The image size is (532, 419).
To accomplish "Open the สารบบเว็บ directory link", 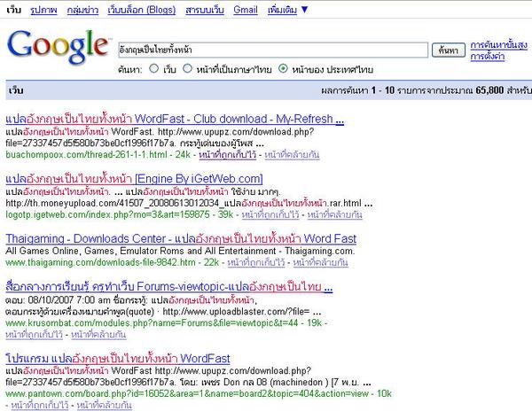I will pyautogui.click(x=205, y=10).
